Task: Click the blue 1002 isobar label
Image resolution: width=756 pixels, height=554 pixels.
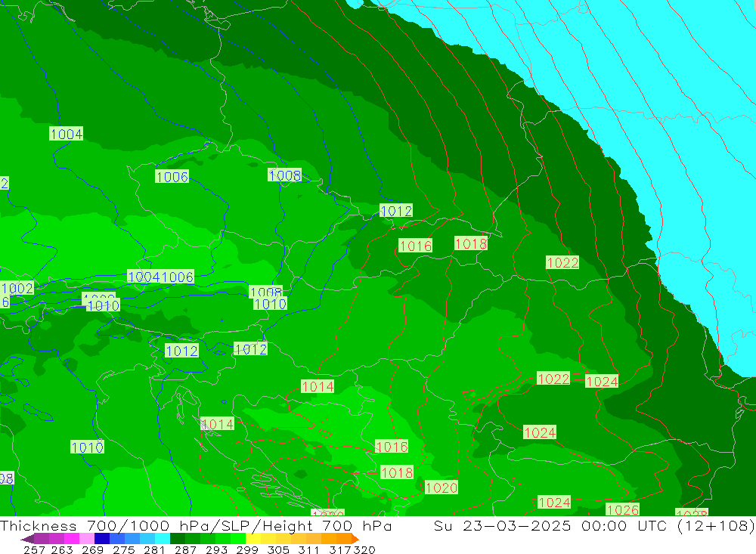Action: click(17, 288)
